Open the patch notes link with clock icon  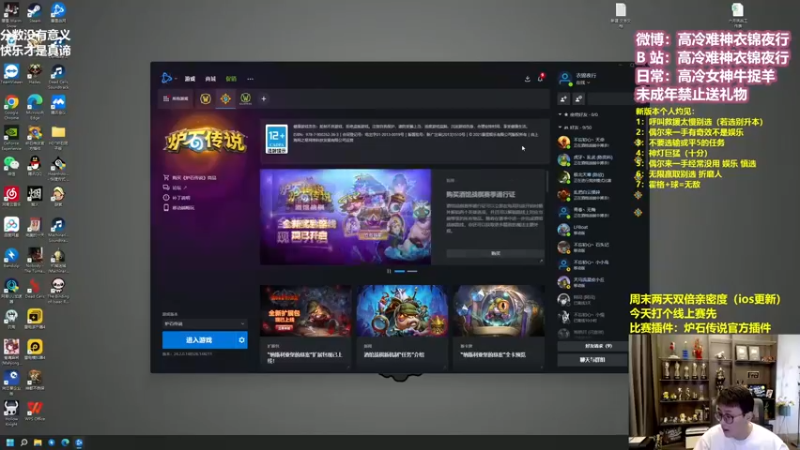tap(177, 197)
